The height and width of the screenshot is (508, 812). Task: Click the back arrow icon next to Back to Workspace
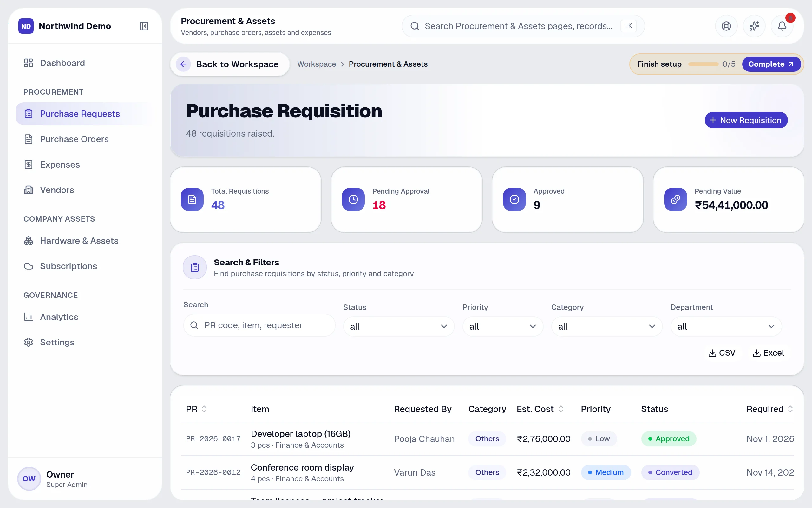(183, 64)
